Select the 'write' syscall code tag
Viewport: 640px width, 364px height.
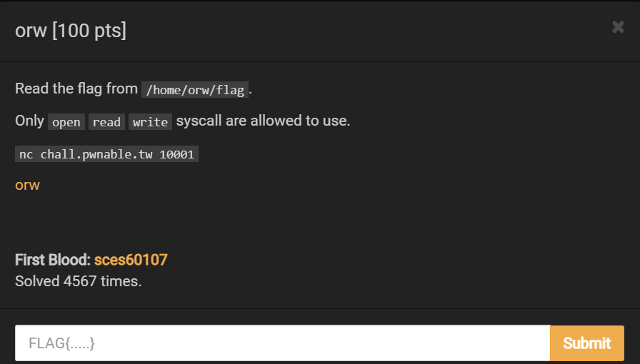[150, 121]
